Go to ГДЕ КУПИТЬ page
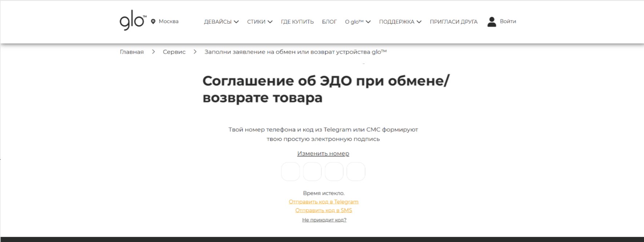 pos(297,22)
